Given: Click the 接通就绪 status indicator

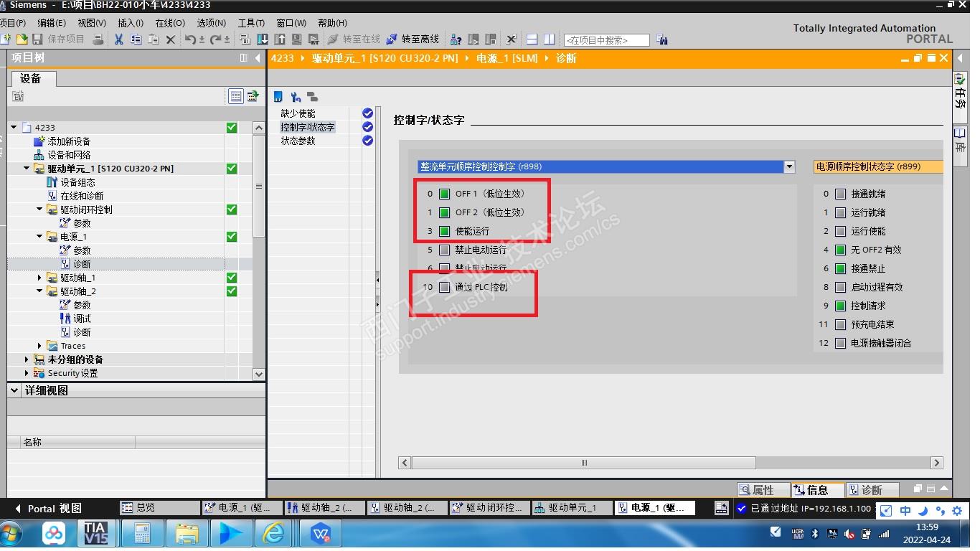Looking at the screenshot, I should 840,194.
